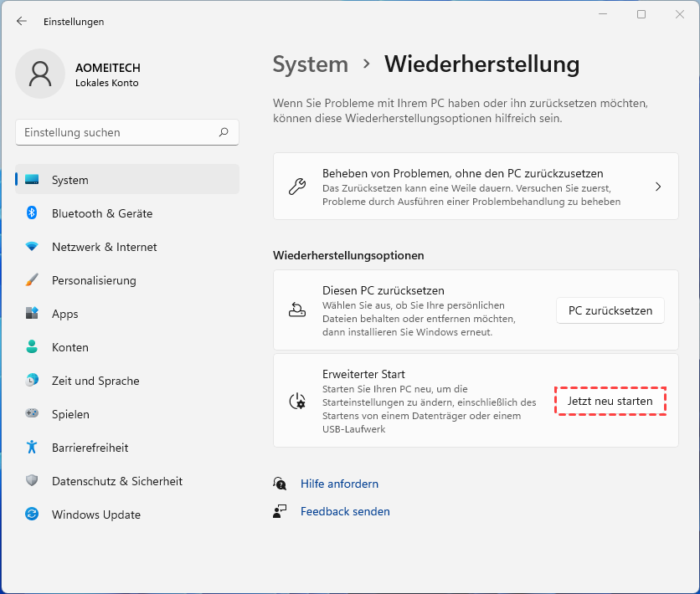700x594 pixels.
Task: Click the Jetzt neu starten button
Action: (610, 402)
